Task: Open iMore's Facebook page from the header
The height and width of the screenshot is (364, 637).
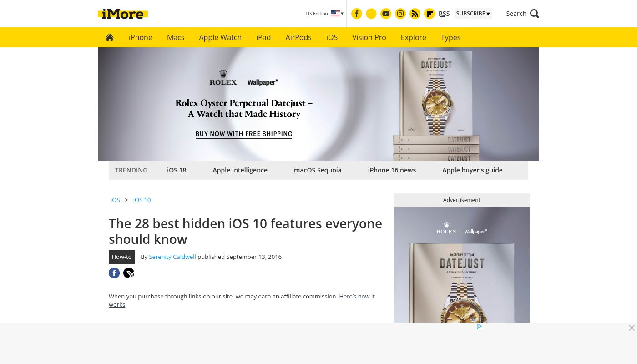Action: [357, 14]
